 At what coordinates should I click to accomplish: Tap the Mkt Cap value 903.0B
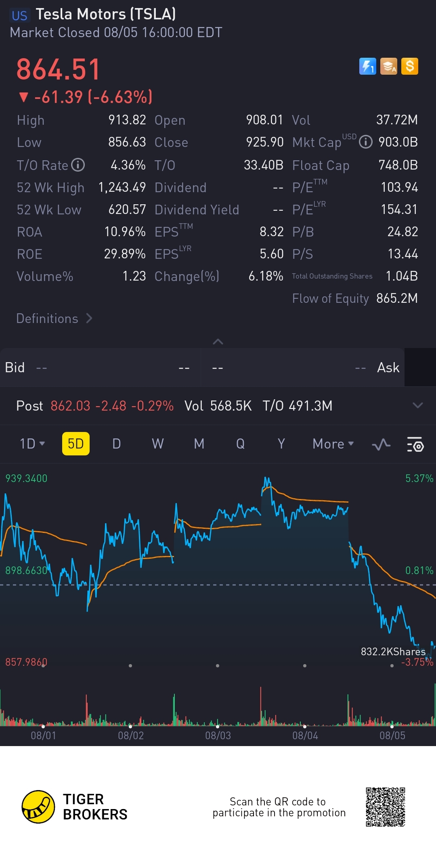398,142
